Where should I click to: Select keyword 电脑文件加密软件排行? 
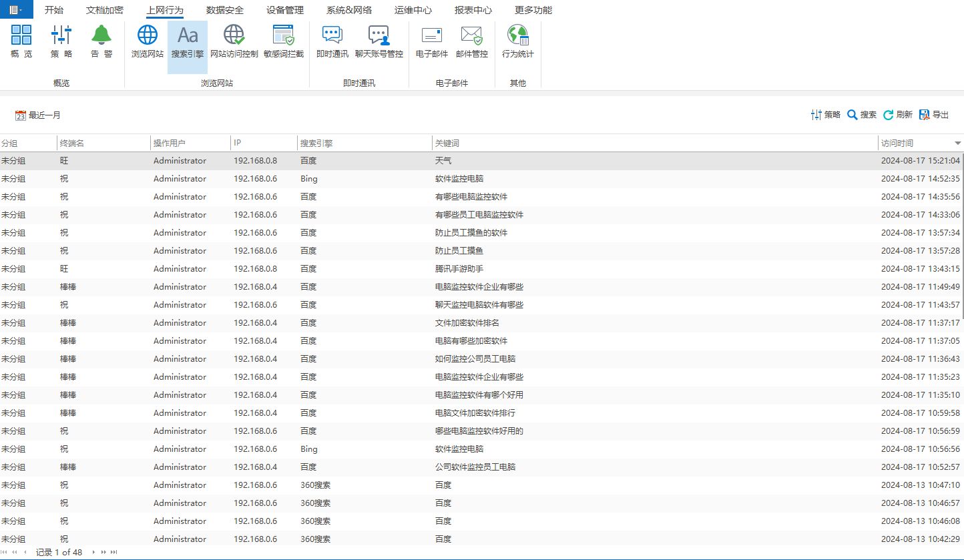coord(475,413)
